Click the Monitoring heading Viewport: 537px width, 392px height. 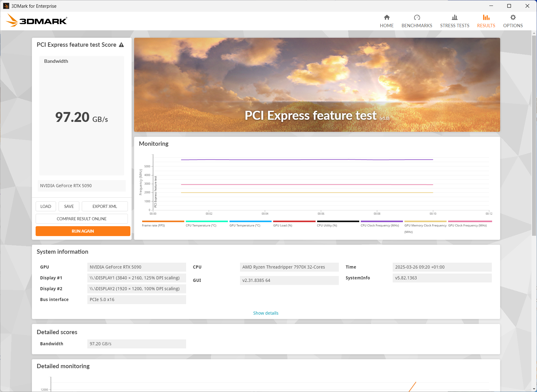click(154, 144)
